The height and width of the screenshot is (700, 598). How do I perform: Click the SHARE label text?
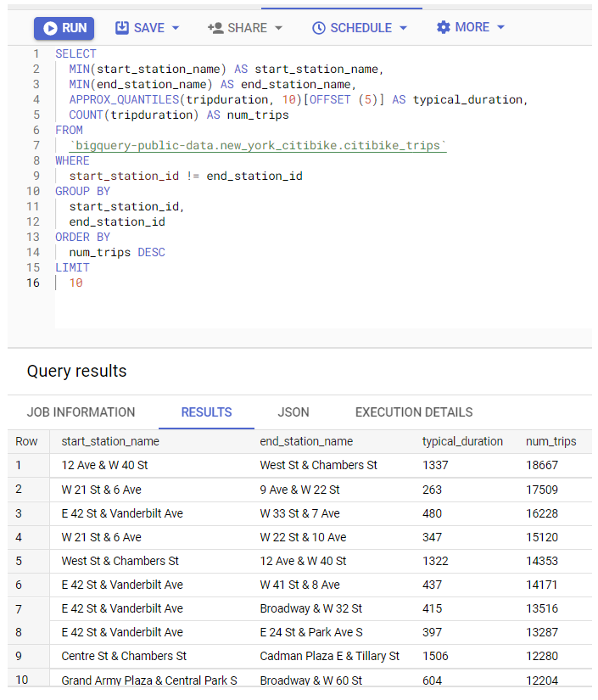pos(247,28)
